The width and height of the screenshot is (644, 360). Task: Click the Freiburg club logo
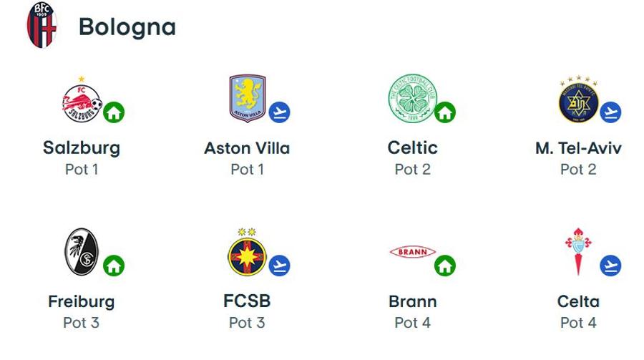pos(82,252)
